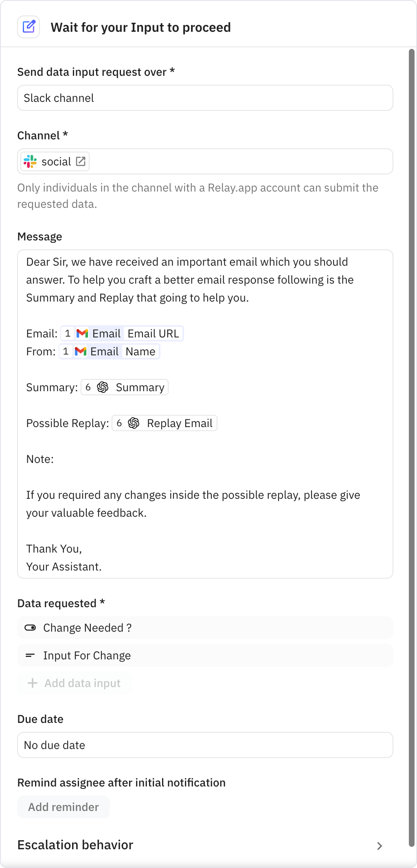
Task: Toggle the "Change Needed ?" data request
Action: click(87, 628)
